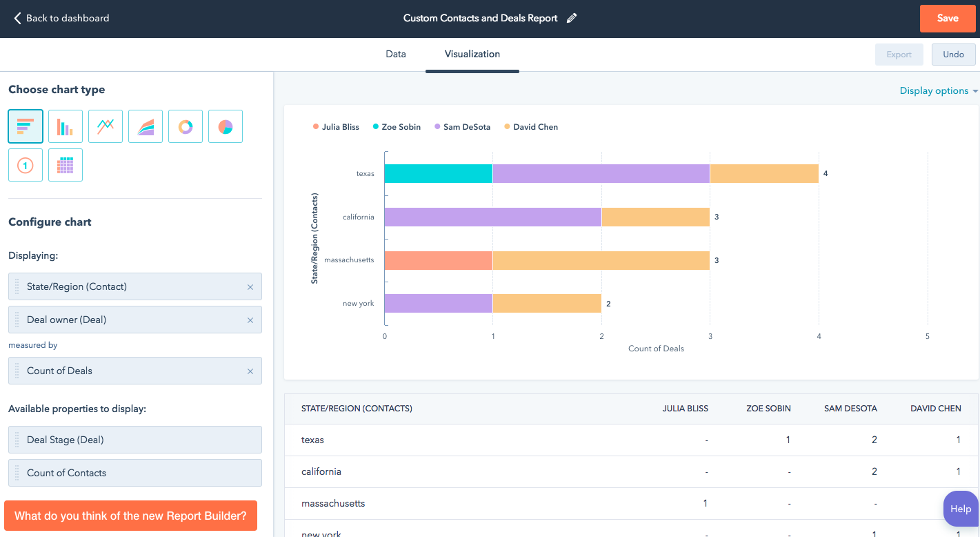Viewport: 980px width, 537px height.
Task: Click the Save button
Action: pos(947,19)
